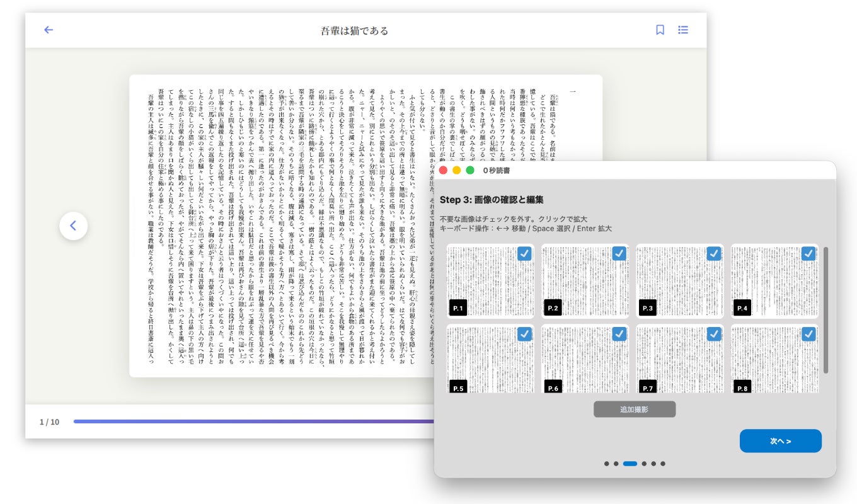Click the Step 3: 画像の確認と編集 heading

point(492,200)
